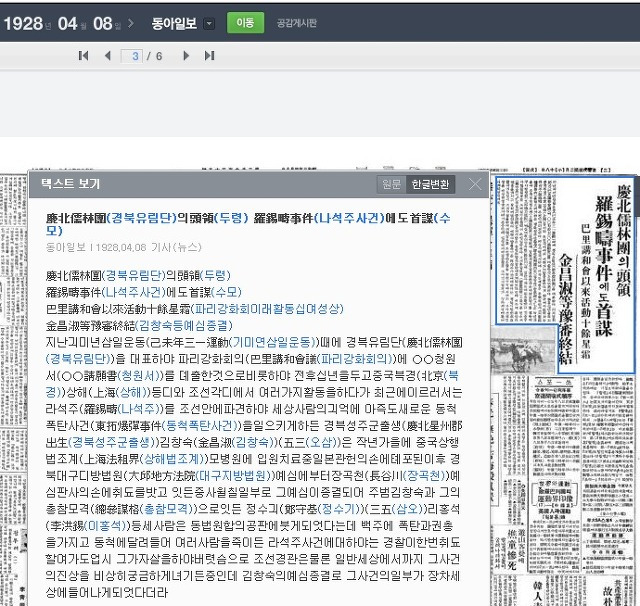The width and height of the screenshot is (640, 606).
Task: Switch to 원문 text view
Action: (x=391, y=184)
